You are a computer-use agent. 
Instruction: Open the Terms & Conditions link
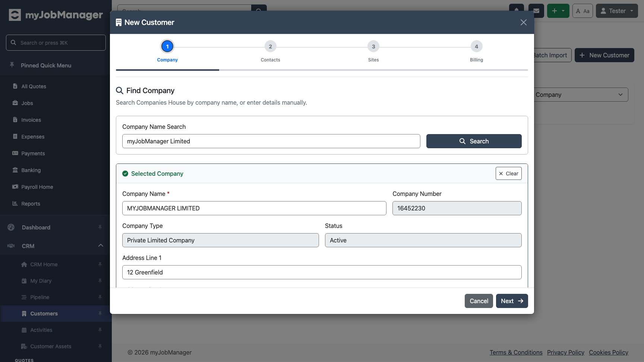click(516, 352)
